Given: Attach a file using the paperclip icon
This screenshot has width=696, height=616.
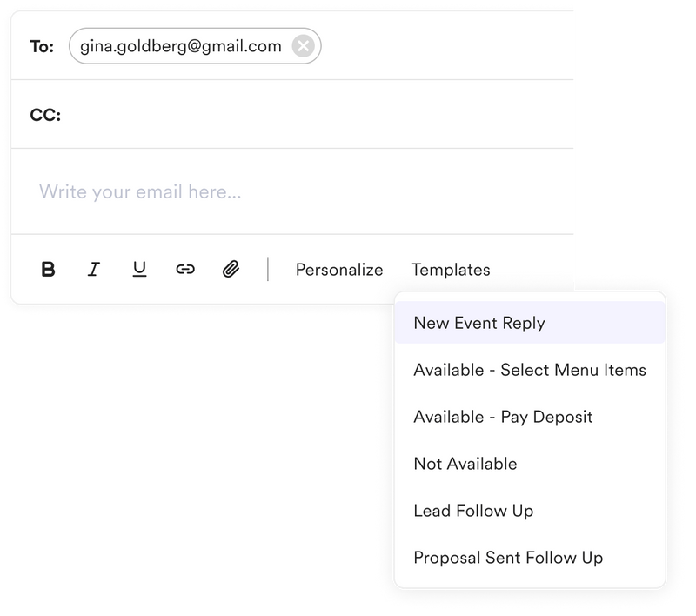Looking at the screenshot, I should (231, 270).
